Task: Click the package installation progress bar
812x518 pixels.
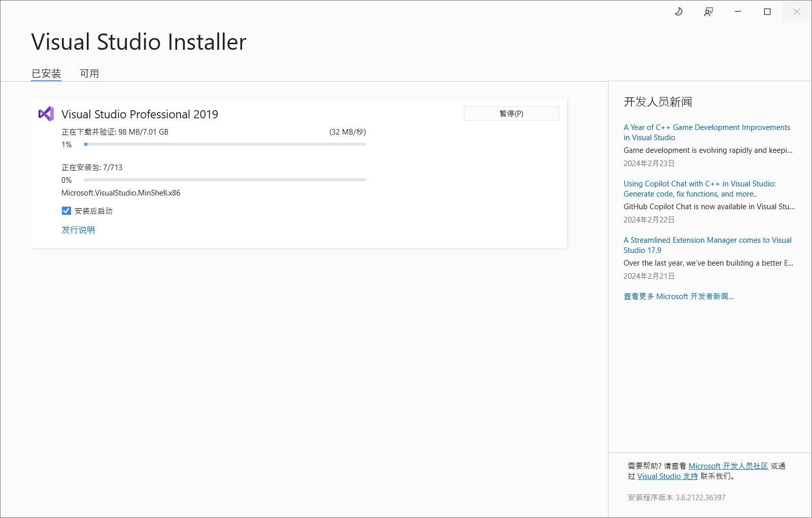Action: tap(225, 179)
